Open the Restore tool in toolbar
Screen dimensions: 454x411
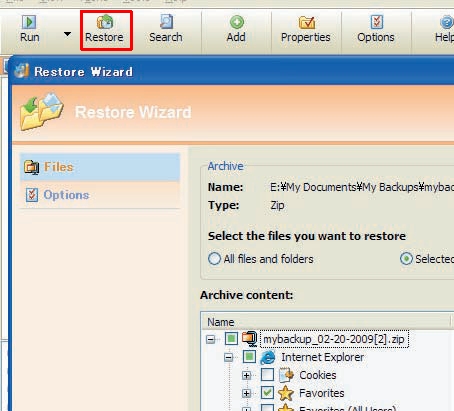coord(105,29)
